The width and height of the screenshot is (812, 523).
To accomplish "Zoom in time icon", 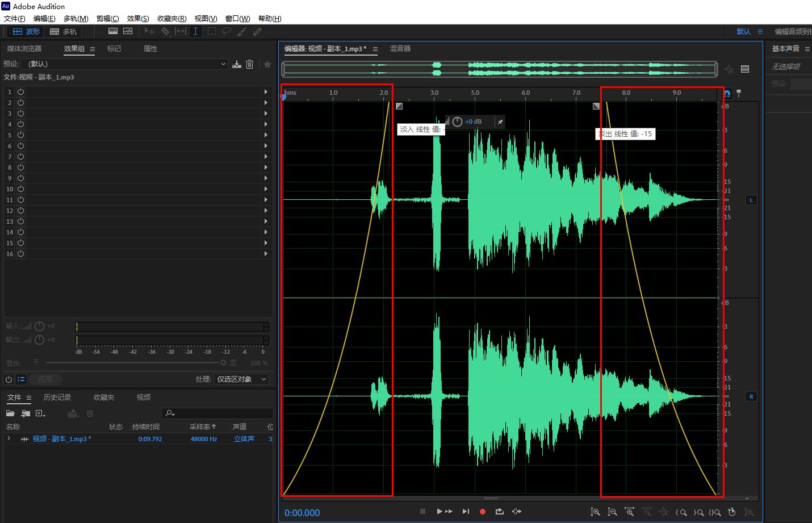I will pos(629,512).
